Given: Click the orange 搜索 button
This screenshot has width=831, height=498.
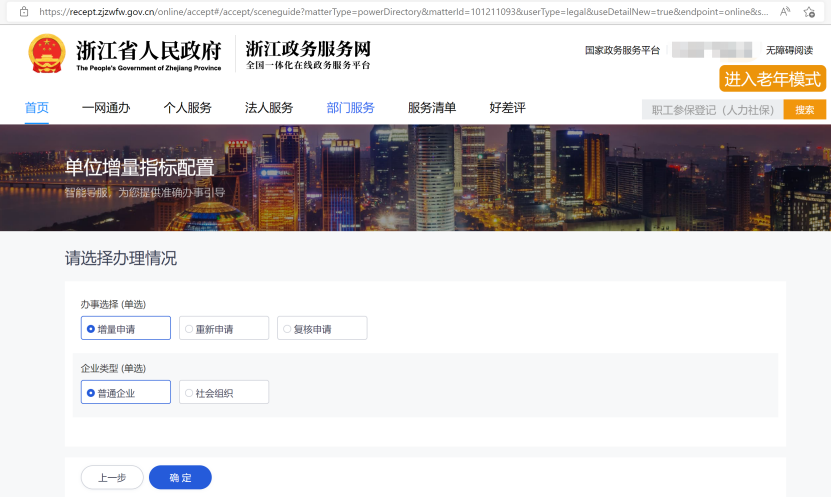Looking at the screenshot, I should coord(804,110).
